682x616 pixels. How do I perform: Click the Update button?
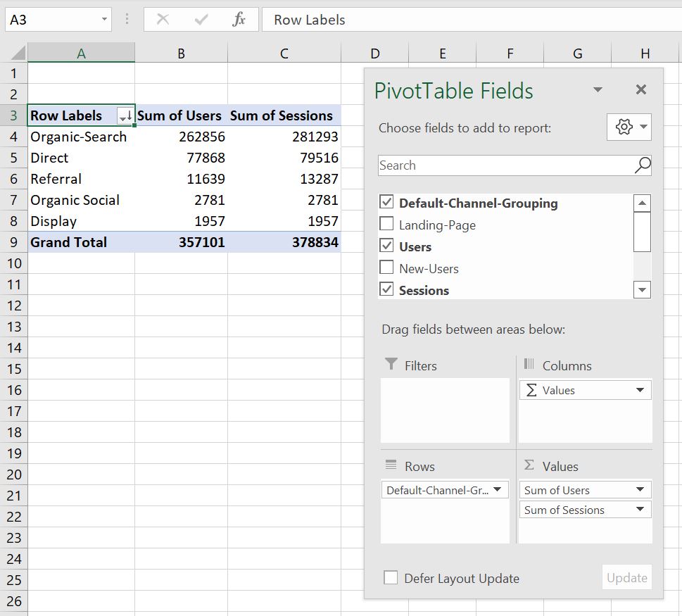[x=626, y=578]
